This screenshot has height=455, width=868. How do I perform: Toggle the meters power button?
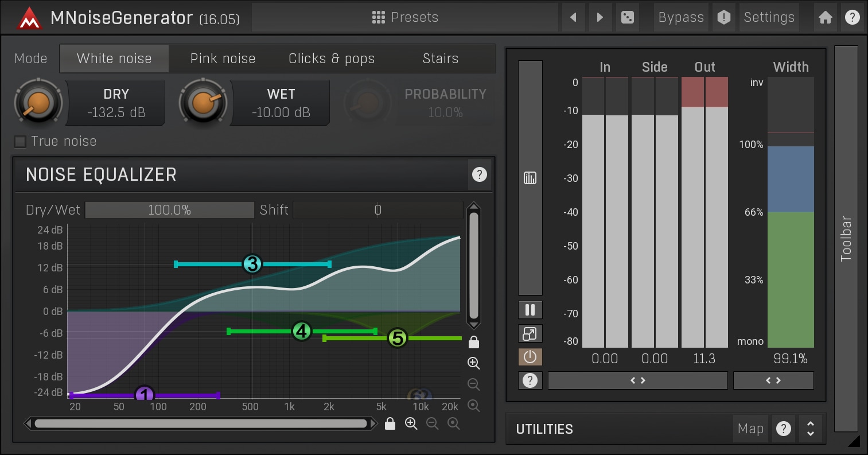530,357
